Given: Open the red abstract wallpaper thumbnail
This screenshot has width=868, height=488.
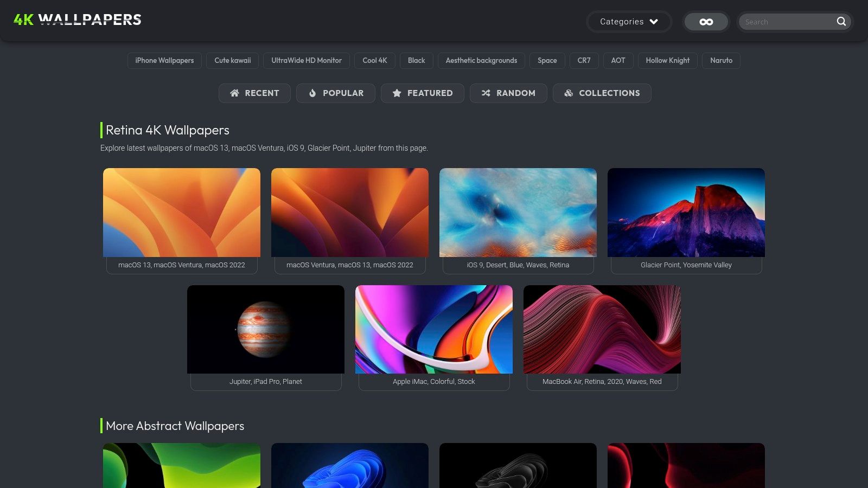Looking at the screenshot, I should pyautogui.click(x=686, y=465).
